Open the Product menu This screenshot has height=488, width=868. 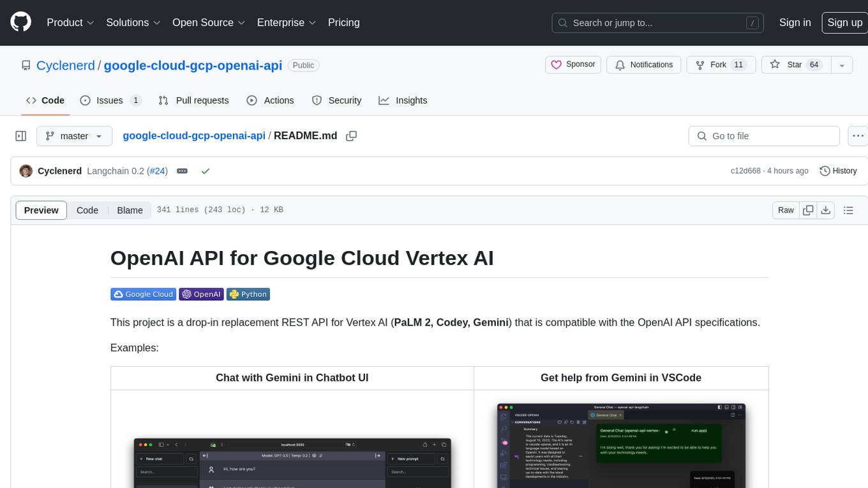click(70, 22)
